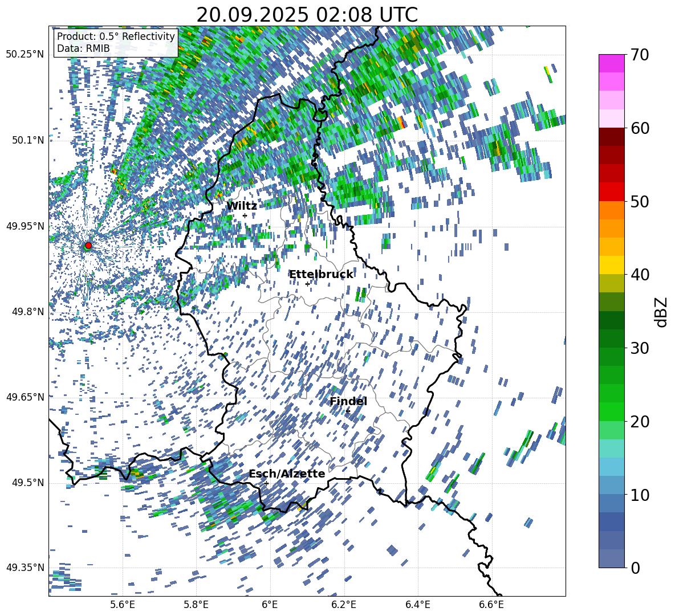Click the 70 colorbar tick label

(640, 55)
